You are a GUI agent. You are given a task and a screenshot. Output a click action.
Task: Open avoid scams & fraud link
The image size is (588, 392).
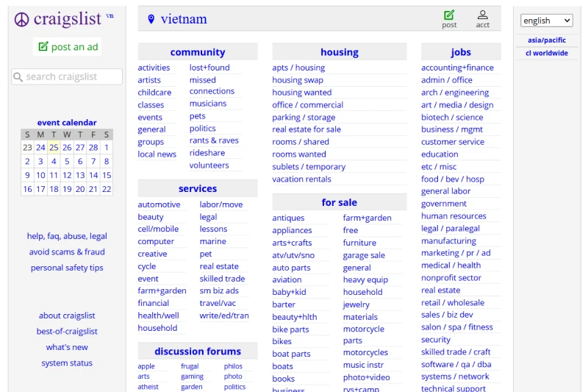pyautogui.click(x=67, y=252)
